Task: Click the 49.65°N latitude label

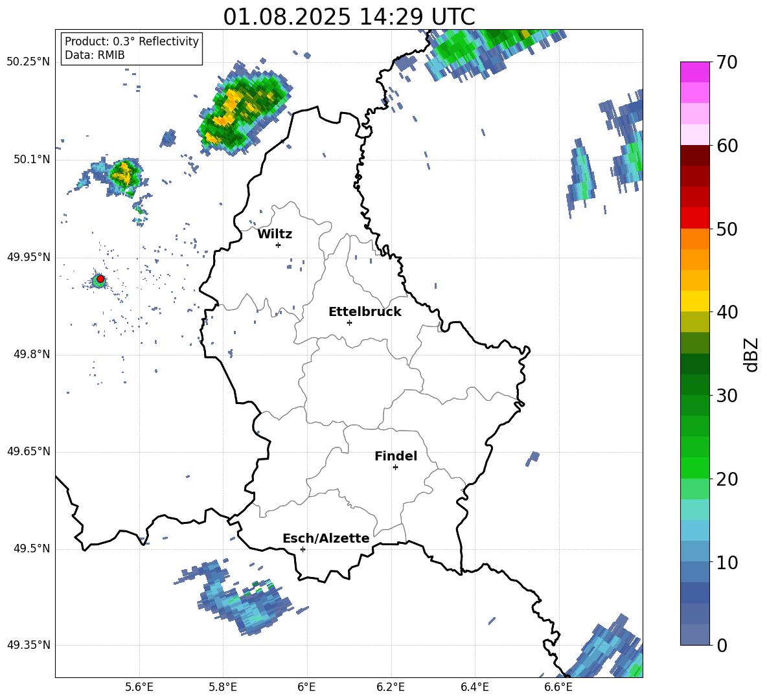Action: (x=29, y=451)
